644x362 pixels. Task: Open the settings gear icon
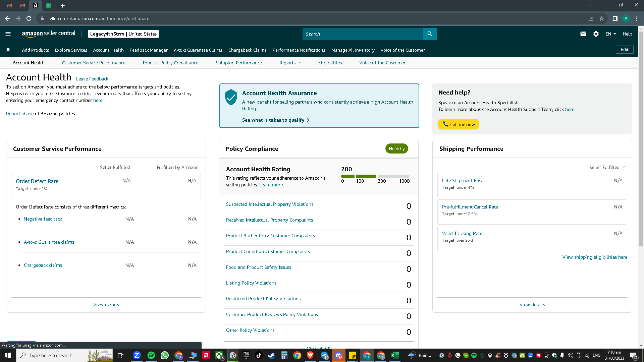(x=596, y=34)
